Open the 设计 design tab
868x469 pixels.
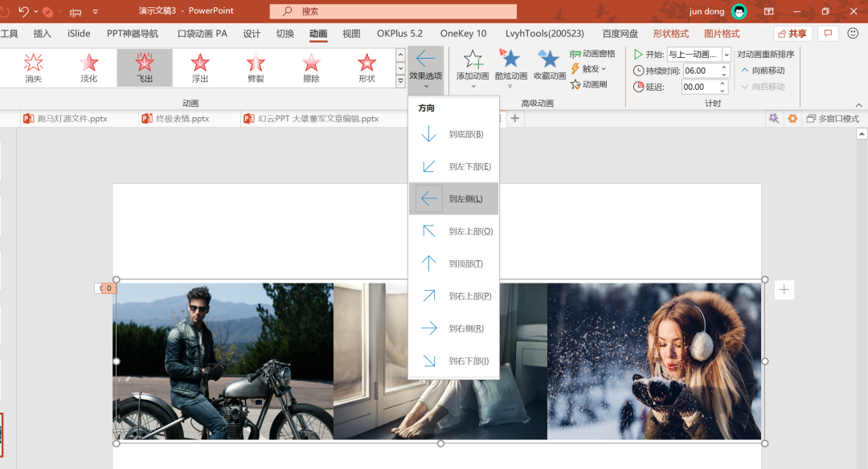(252, 34)
